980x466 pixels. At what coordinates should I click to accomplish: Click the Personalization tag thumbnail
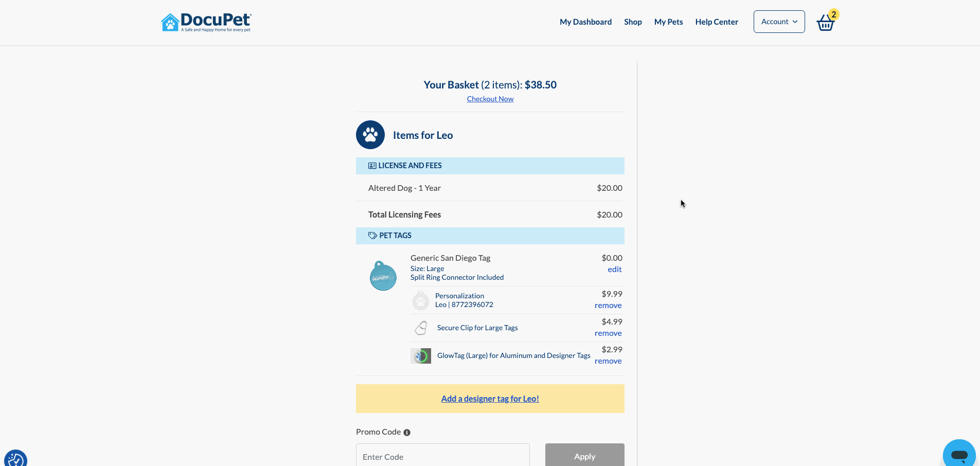pos(420,300)
